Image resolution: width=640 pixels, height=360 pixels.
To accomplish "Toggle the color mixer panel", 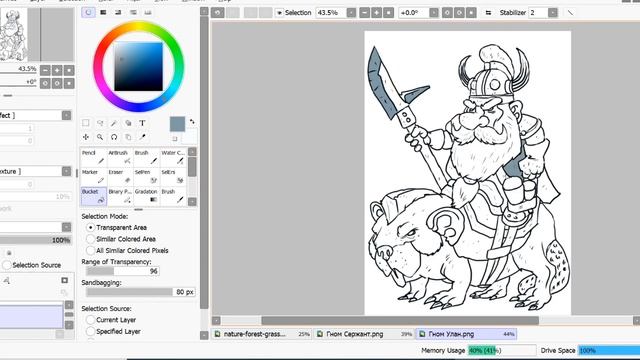I will pos(133,13).
